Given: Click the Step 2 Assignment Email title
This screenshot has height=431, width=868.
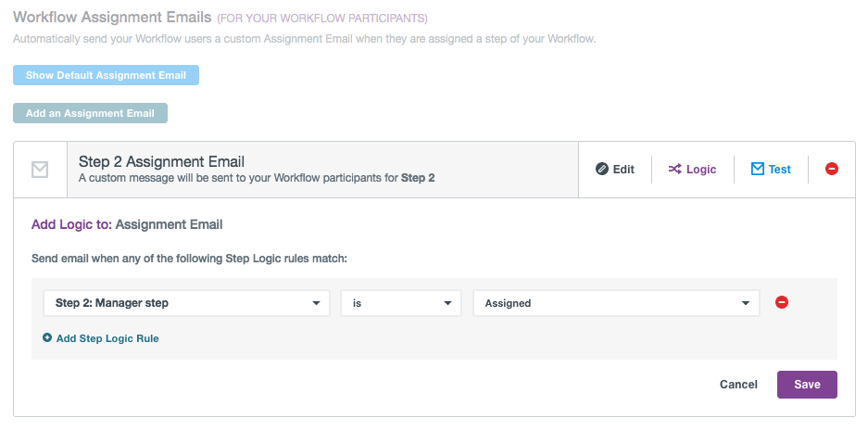Looking at the screenshot, I should [x=161, y=161].
